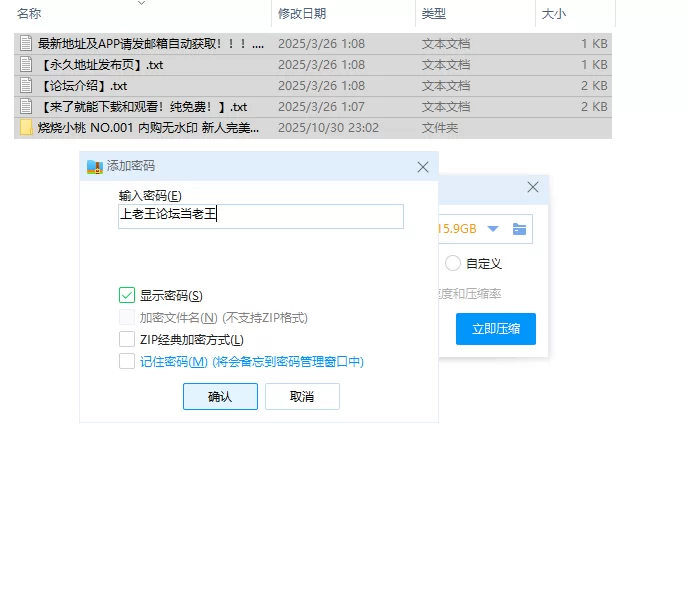Click the file icon of 【论坛介绍】.txt
Viewport: 688px width, 615px height.
coord(26,86)
